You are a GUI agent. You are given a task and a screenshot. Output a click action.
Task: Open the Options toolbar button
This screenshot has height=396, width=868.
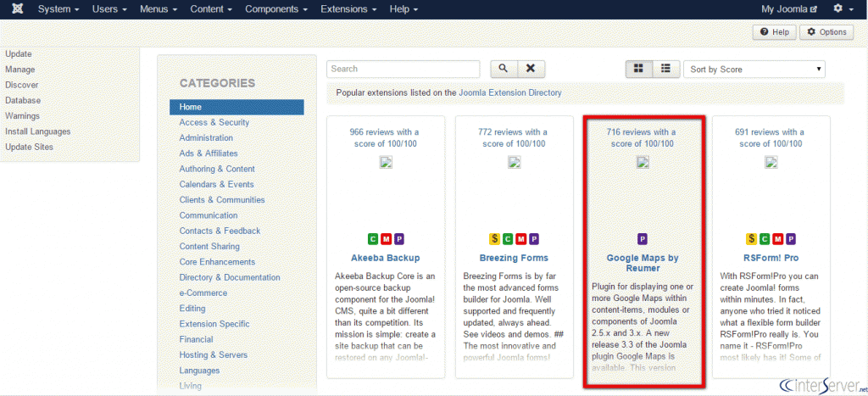[x=827, y=32]
